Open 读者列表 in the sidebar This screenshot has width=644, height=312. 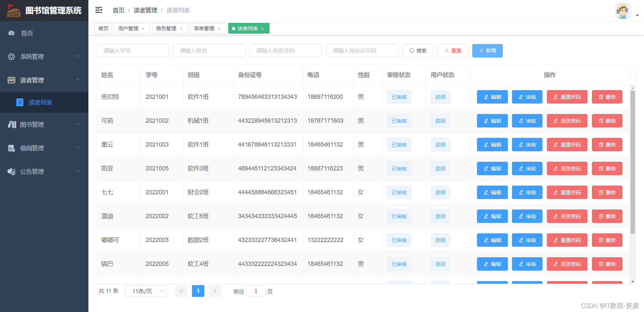pyautogui.click(x=44, y=102)
